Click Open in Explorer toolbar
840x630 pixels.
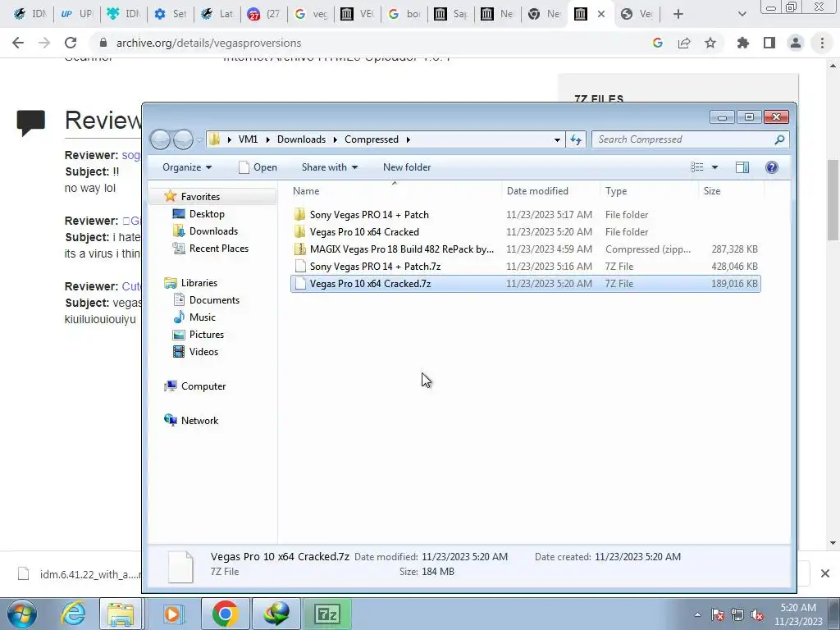[258, 167]
